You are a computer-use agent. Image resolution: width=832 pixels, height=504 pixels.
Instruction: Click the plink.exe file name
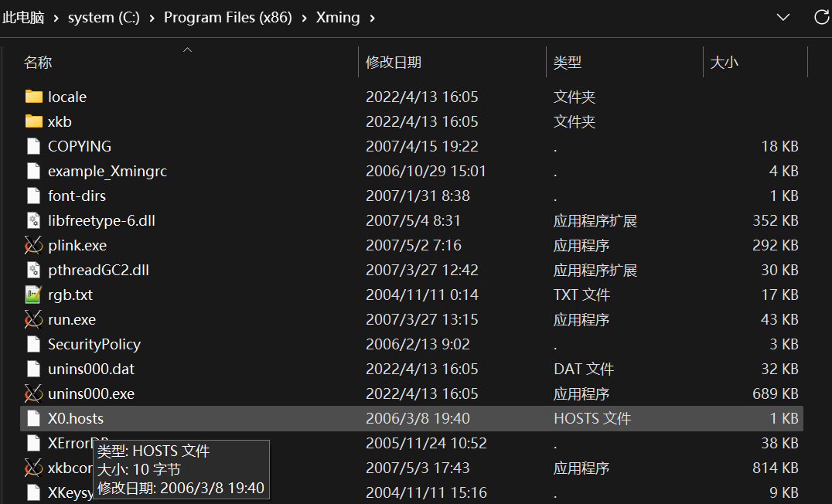click(x=77, y=246)
